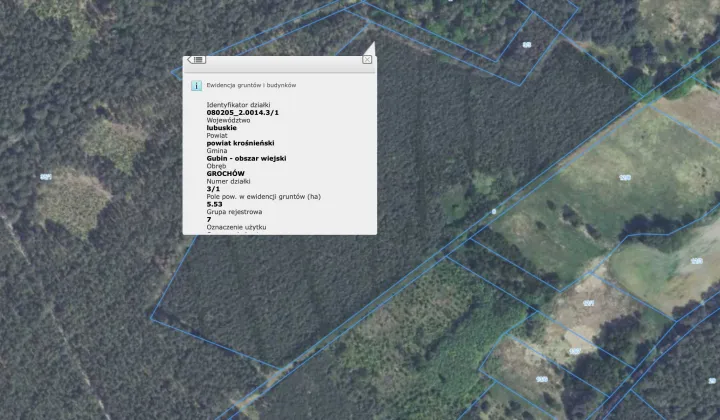720x420 pixels.
Task: Select the obręb value 'GROCHÓW'
Action: click(225, 174)
